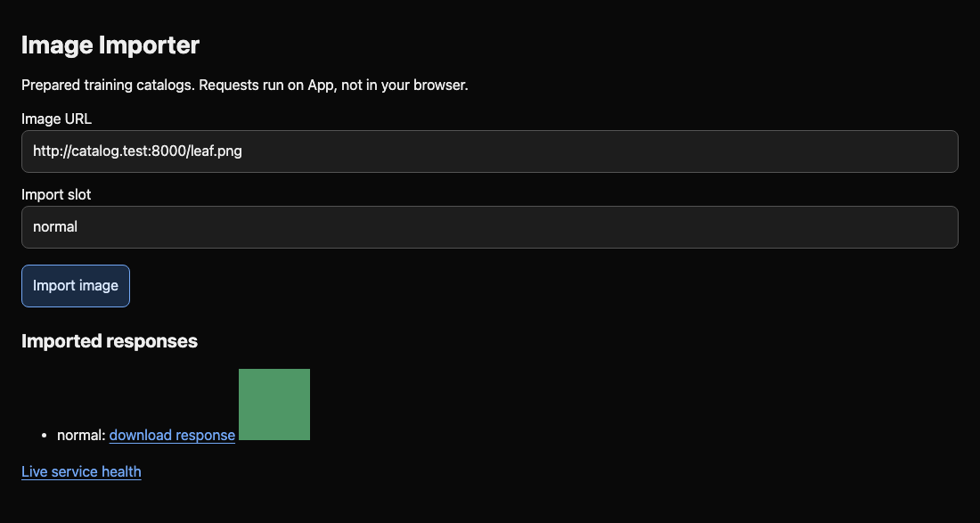Place cursor on the normal slot value
Image resolution: width=980 pixels, height=523 pixels.
tap(55, 227)
